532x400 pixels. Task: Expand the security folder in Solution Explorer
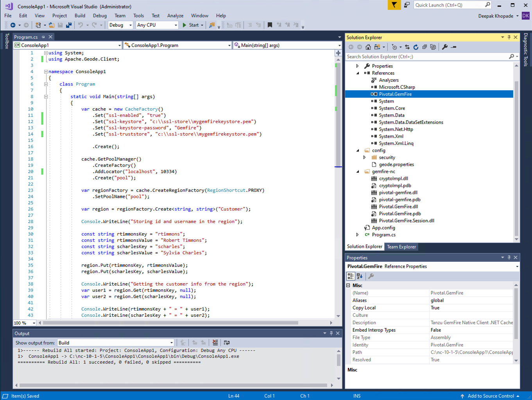click(x=364, y=157)
